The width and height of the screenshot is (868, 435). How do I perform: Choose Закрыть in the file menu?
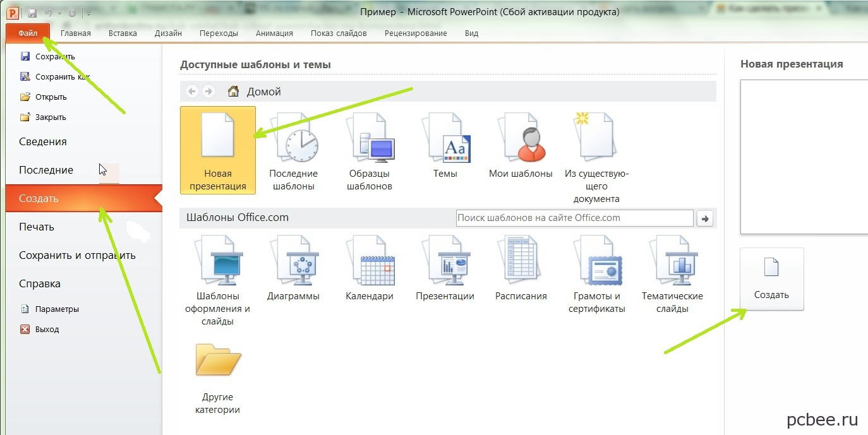point(44,117)
